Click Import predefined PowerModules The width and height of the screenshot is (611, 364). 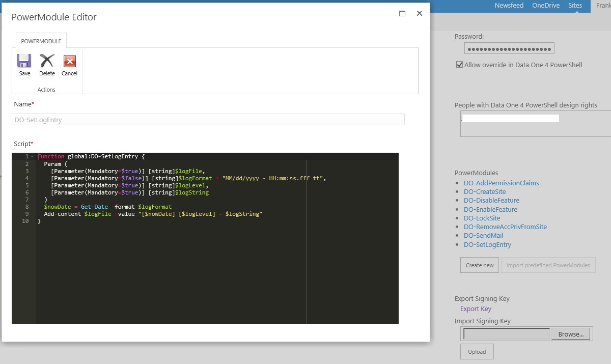click(x=548, y=265)
